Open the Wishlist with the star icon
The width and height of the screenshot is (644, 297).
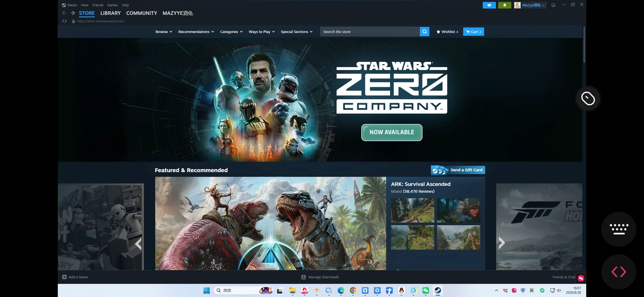coord(447,32)
